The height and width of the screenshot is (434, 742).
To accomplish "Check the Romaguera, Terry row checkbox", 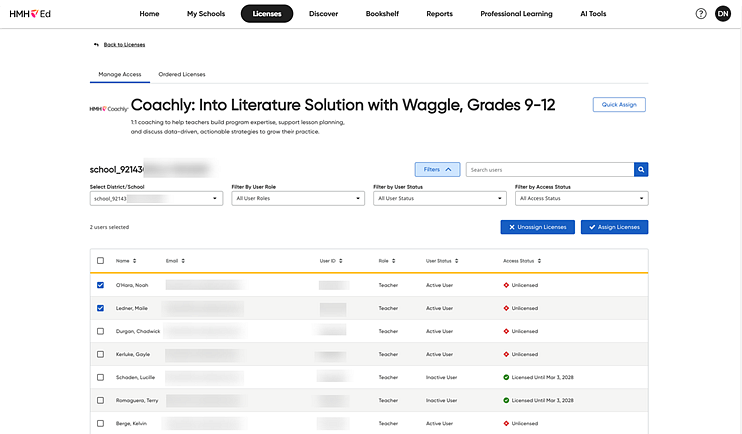I will (100, 400).
